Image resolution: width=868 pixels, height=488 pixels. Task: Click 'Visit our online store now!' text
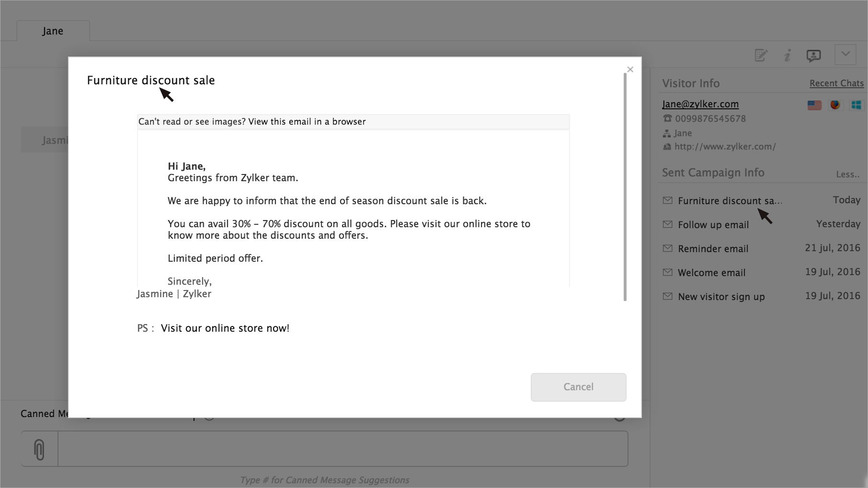pyautogui.click(x=225, y=328)
